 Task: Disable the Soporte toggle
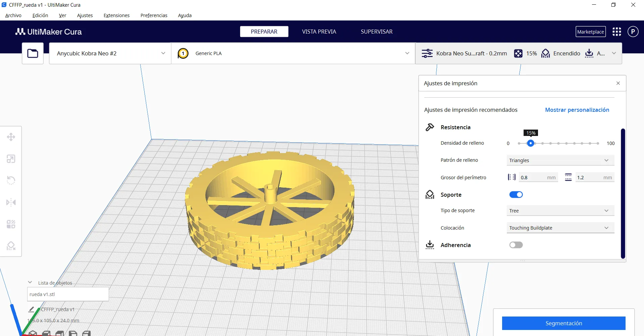click(x=516, y=195)
